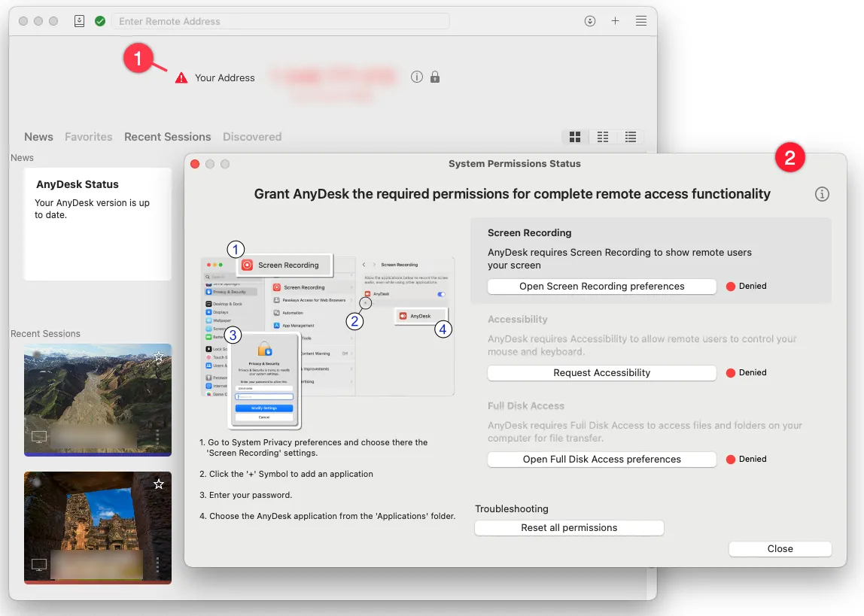
Task: Open options menu on mountain session tile
Action: [x=157, y=437]
